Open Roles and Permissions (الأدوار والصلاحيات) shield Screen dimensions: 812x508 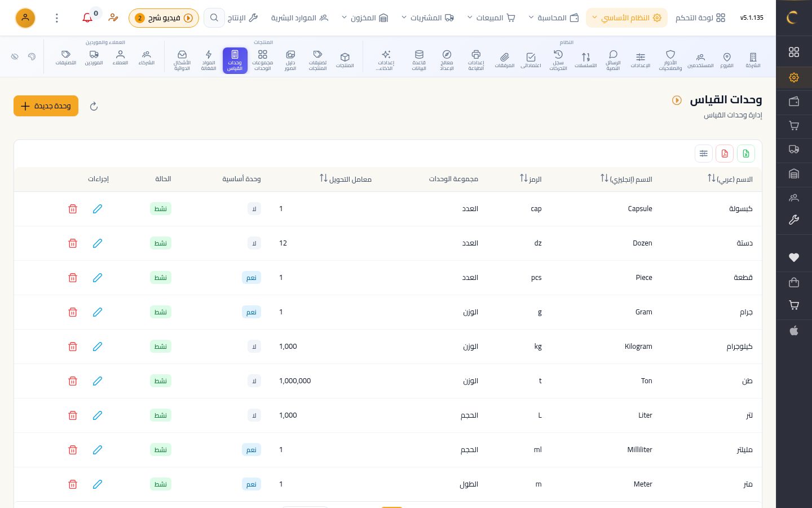670,61
